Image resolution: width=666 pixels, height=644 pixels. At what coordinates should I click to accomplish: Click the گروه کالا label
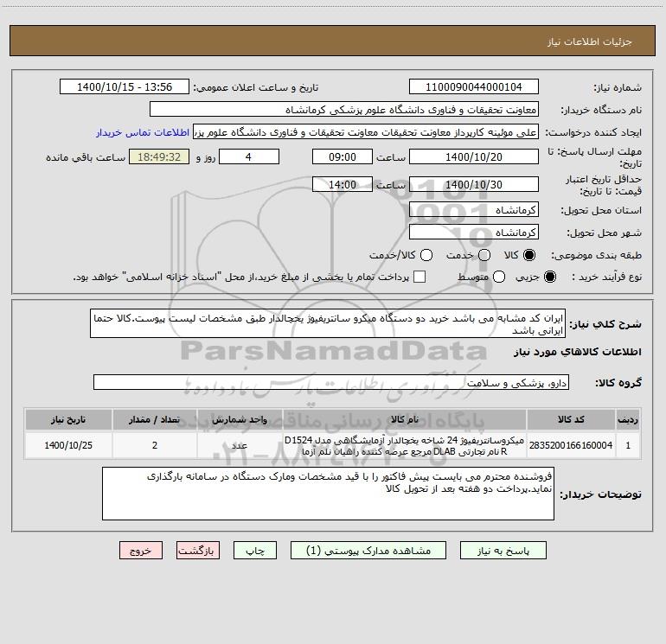pyautogui.click(x=618, y=383)
